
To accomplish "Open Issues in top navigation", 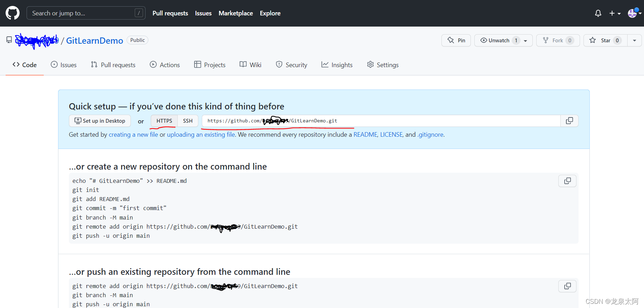I will click(x=203, y=13).
